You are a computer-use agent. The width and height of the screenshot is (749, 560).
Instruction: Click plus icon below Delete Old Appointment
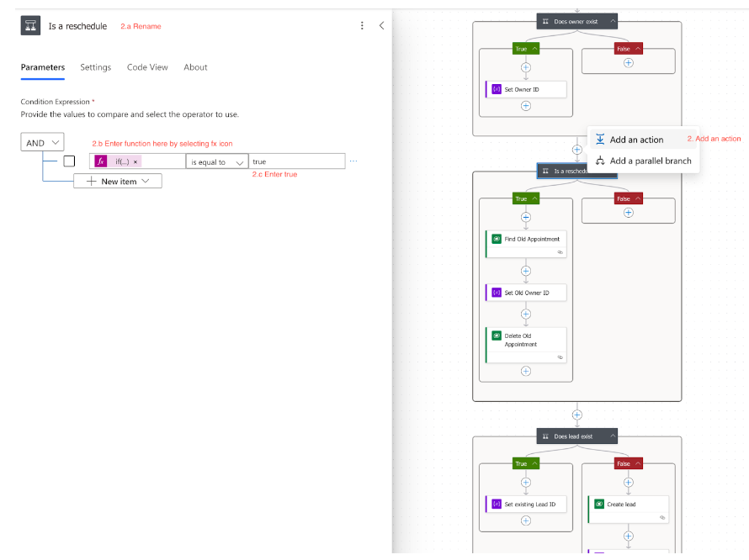point(526,371)
